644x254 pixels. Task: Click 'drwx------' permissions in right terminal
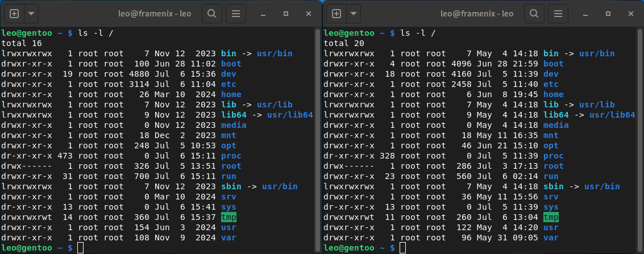[348, 166]
